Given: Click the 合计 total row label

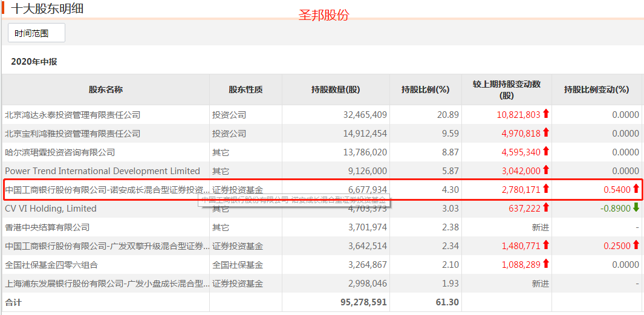Looking at the screenshot, I should [13, 302].
